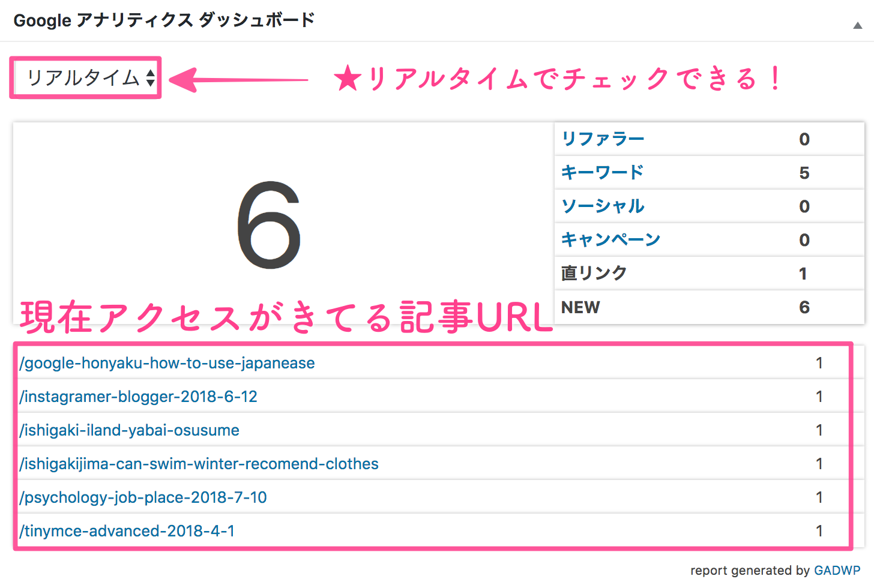Click the キャンペーン tab link
This screenshot has height=588, width=874.
tap(611, 240)
